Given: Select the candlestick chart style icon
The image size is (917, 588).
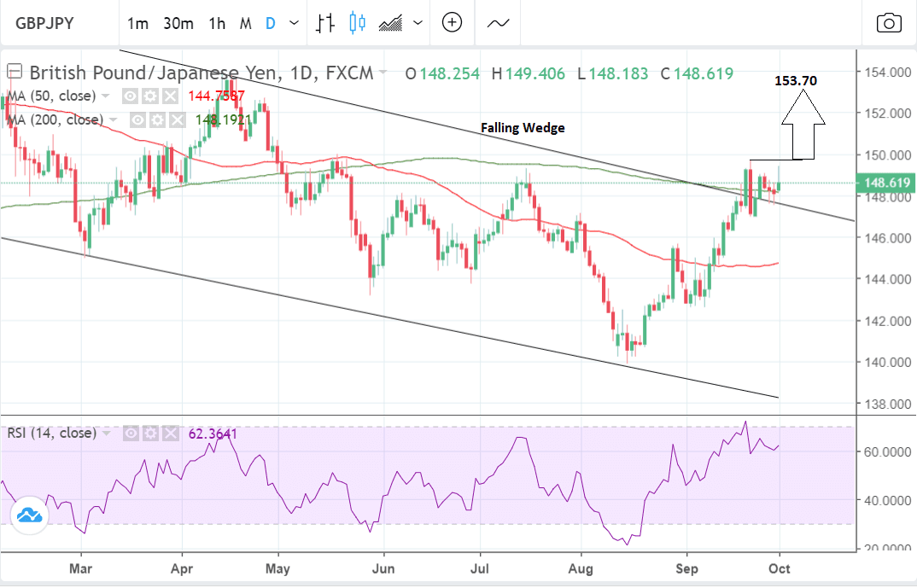Looking at the screenshot, I should point(357,23).
